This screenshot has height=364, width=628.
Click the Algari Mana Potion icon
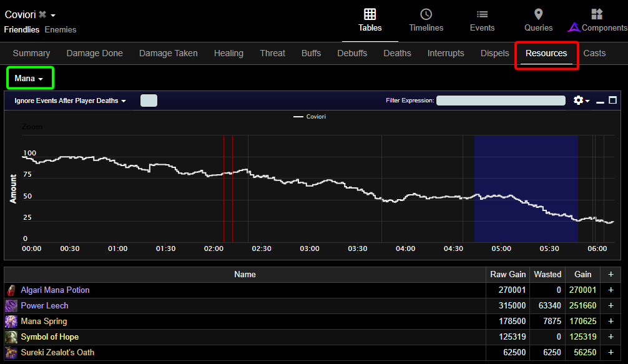point(11,290)
